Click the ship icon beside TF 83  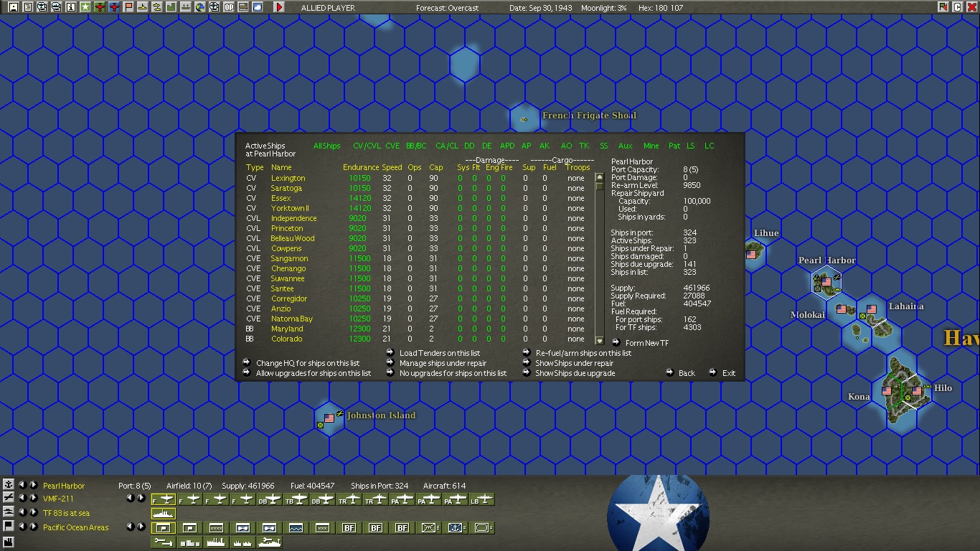click(x=9, y=512)
